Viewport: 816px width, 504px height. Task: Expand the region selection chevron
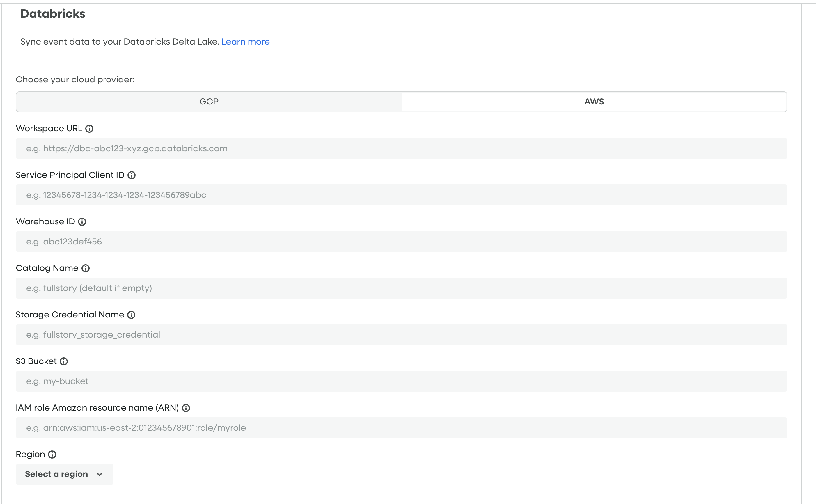click(99, 474)
